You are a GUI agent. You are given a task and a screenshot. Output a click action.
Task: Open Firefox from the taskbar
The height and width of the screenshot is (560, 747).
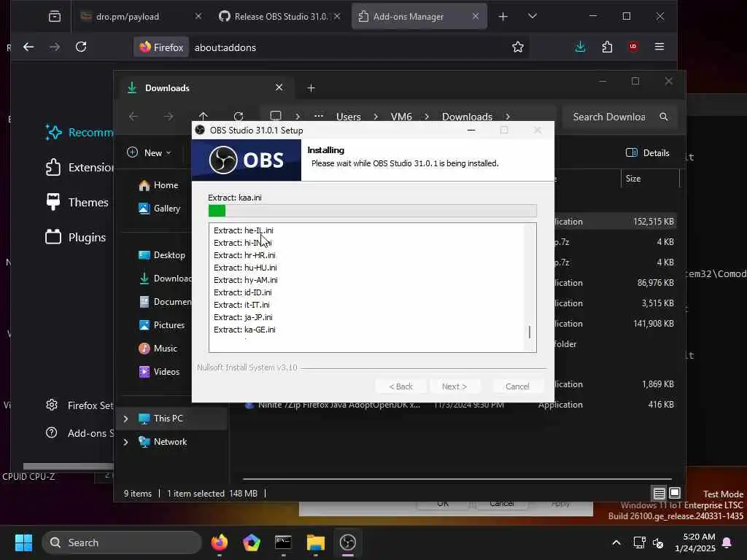click(220, 542)
